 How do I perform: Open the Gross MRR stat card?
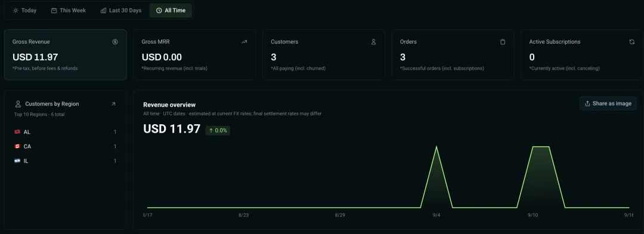tap(194, 55)
